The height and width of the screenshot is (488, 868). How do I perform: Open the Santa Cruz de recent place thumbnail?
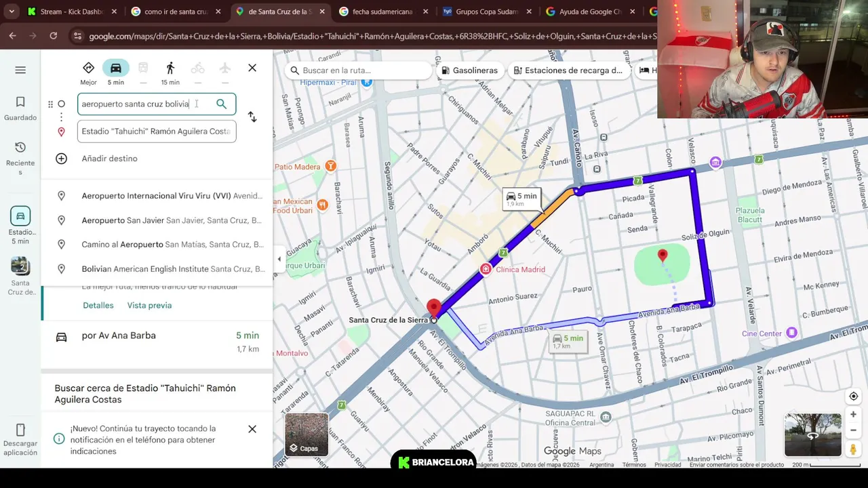20,277
